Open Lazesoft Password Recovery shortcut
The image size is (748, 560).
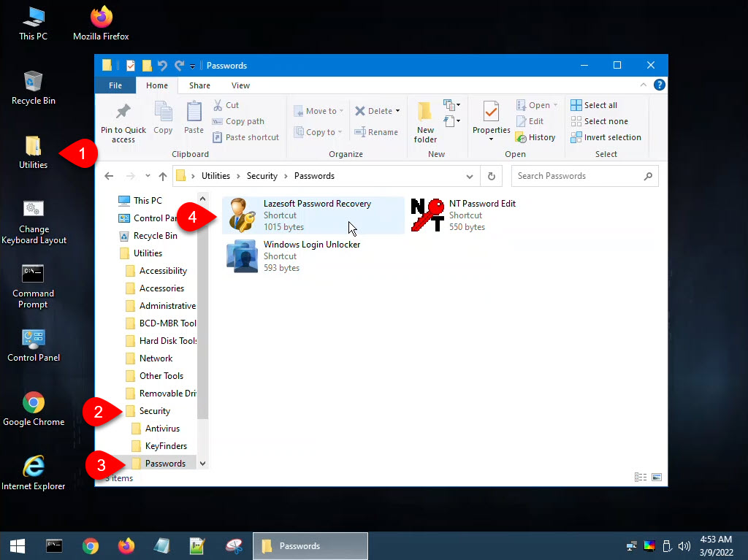tap(313, 215)
